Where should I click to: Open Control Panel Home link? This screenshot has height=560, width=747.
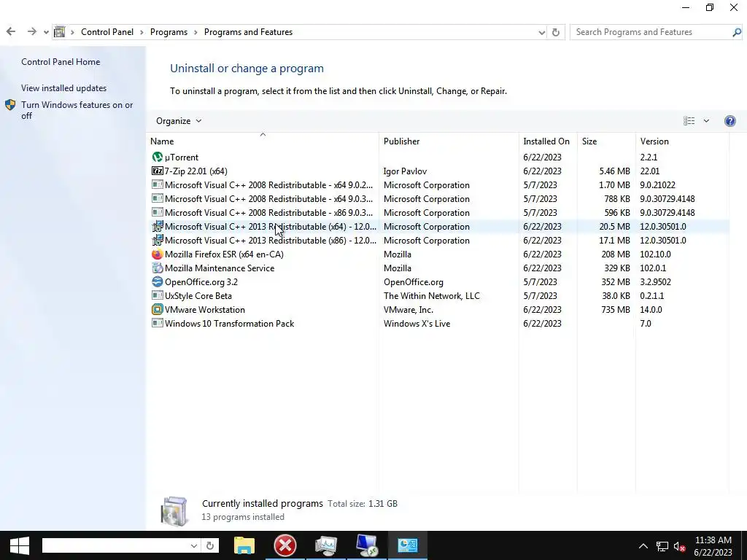pos(61,62)
